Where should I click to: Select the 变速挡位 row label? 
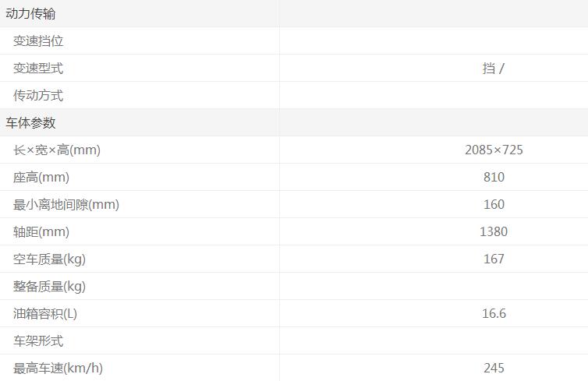(x=38, y=41)
